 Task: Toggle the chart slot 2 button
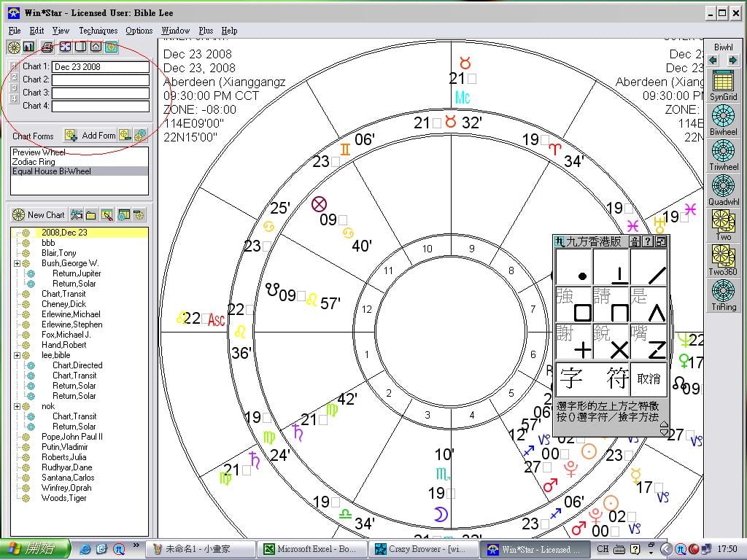pyautogui.click(x=14, y=77)
